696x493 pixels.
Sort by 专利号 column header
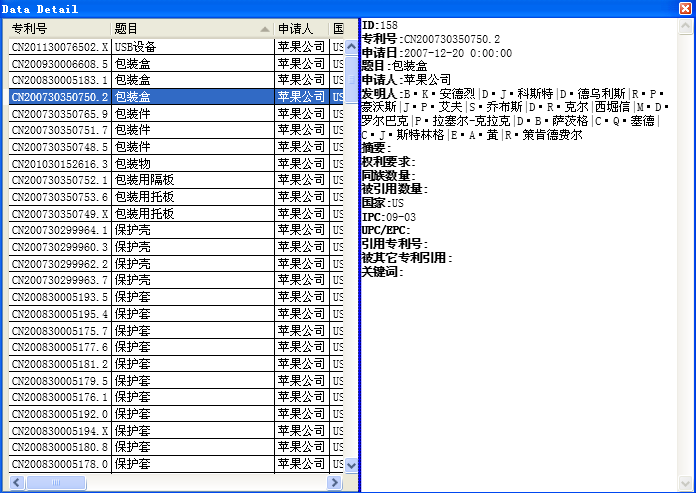(x=59, y=29)
